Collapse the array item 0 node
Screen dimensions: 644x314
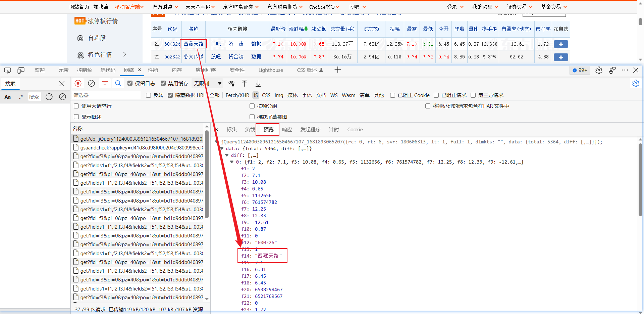[232, 162]
